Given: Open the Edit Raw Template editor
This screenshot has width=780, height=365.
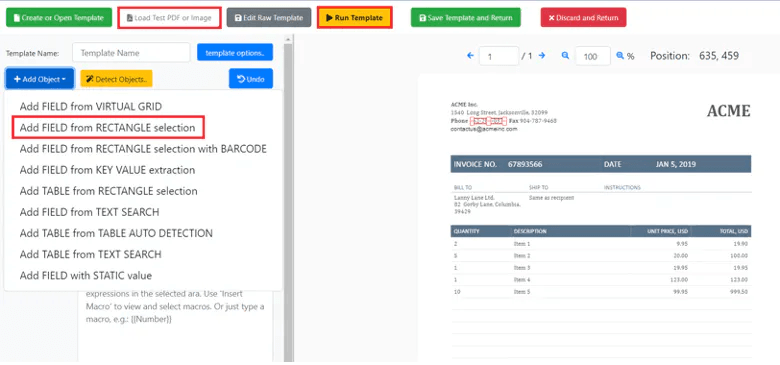Looking at the screenshot, I should tap(269, 17).
